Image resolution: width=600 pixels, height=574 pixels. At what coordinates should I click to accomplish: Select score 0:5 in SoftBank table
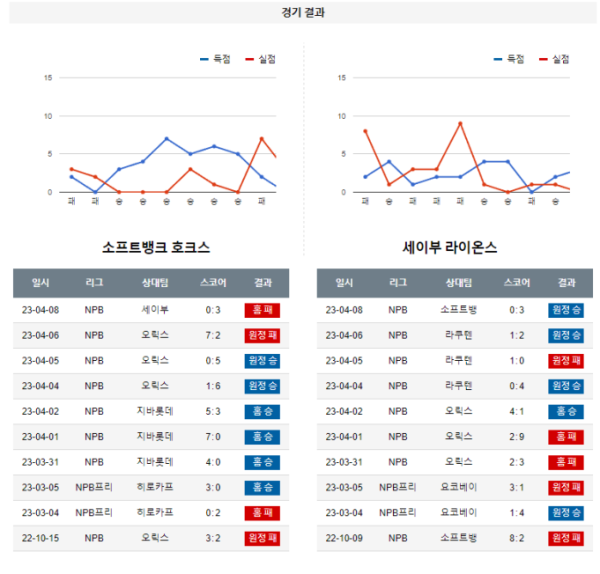pyautogui.click(x=213, y=361)
